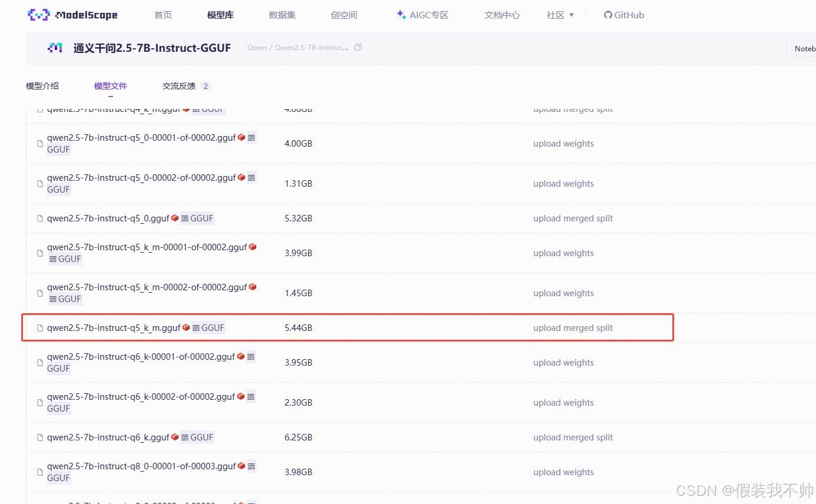Open file qwen2.5-7b-instruct-q6_k-00002-of-00002.gguf
Image resolution: width=816 pixels, height=504 pixels.
141,397
